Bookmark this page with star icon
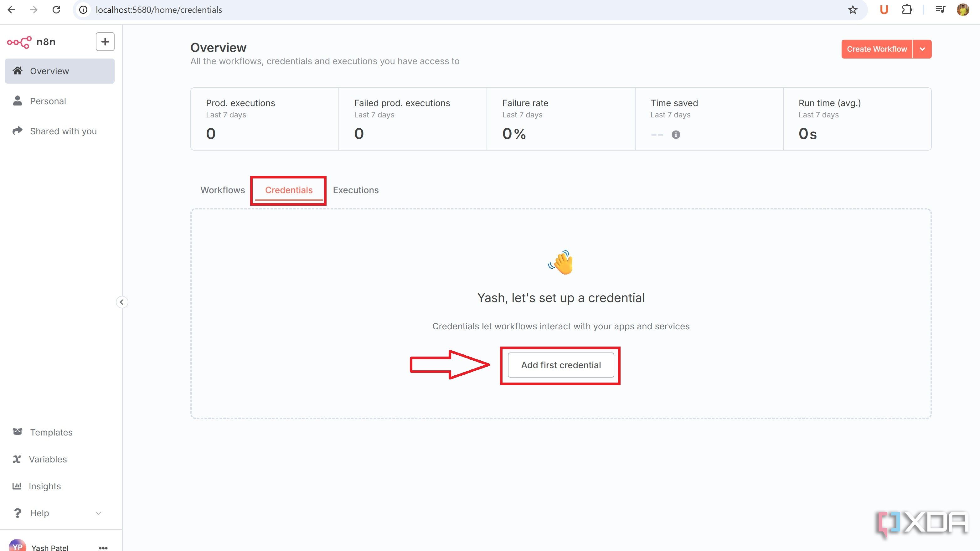Viewport: 980px width, 551px height. (853, 9)
